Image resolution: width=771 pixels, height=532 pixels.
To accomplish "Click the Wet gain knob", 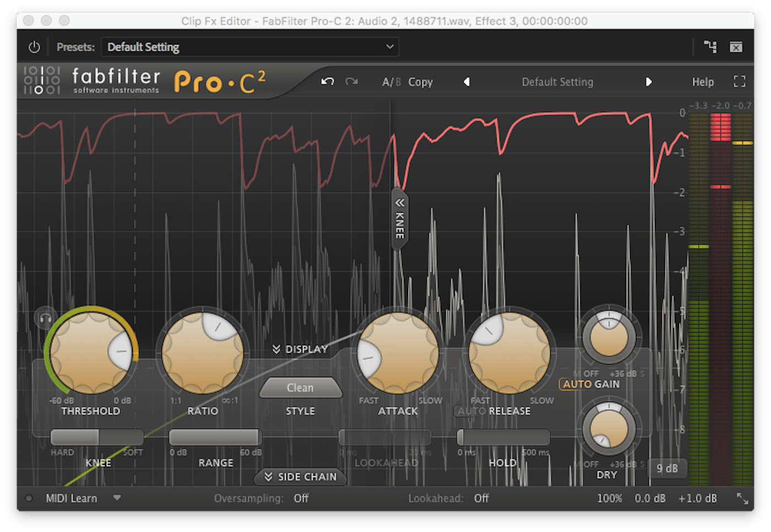I will coord(609,335).
